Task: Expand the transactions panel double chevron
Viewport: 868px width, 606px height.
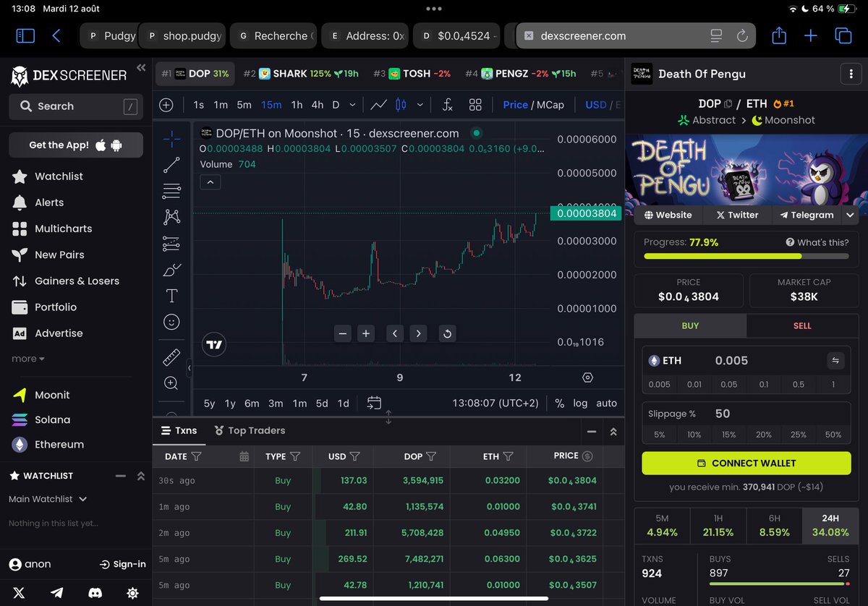Action: (613, 431)
